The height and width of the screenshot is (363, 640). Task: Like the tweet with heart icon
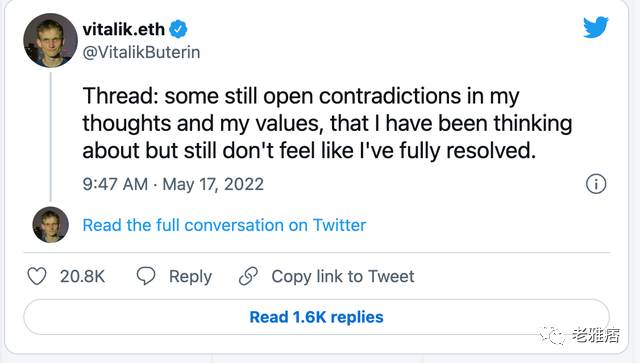[37, 276]
